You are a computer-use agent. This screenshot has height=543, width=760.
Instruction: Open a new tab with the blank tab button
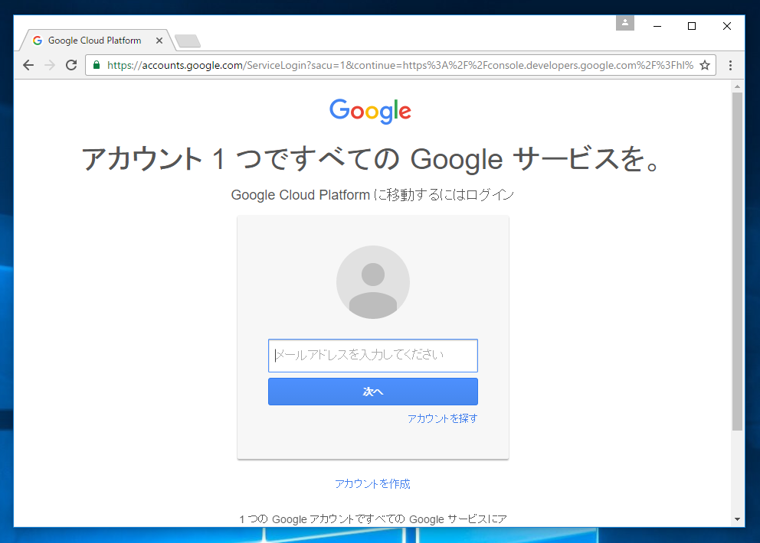pyautogui.click(x=188, y=41)
